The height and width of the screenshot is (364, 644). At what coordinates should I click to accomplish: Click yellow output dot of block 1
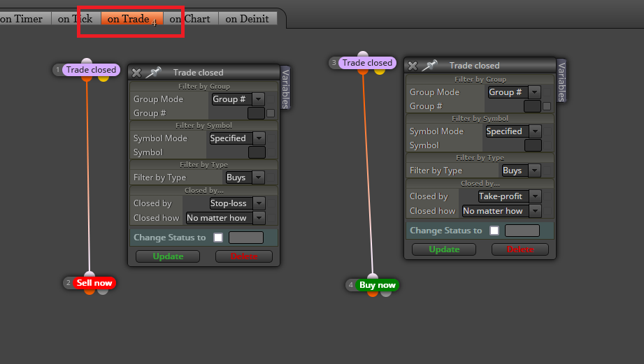pos(103,78)
